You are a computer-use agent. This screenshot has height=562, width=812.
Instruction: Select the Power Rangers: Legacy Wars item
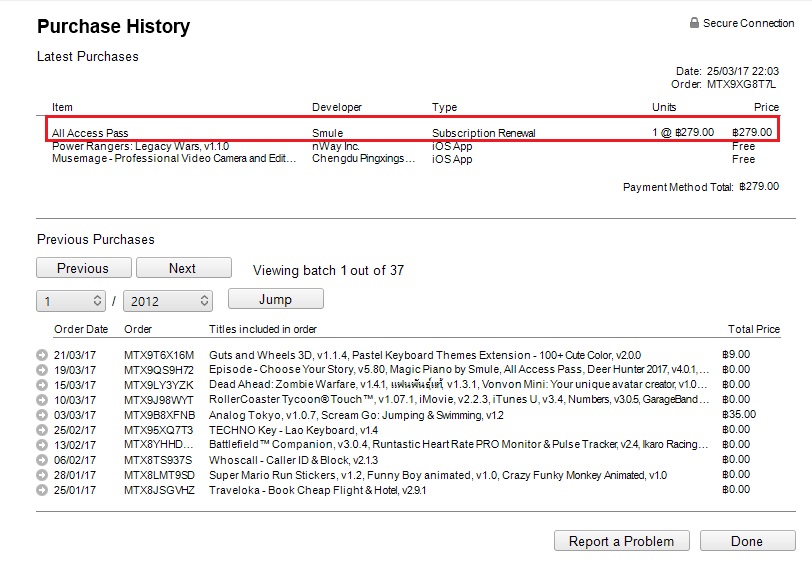(140, 147)
